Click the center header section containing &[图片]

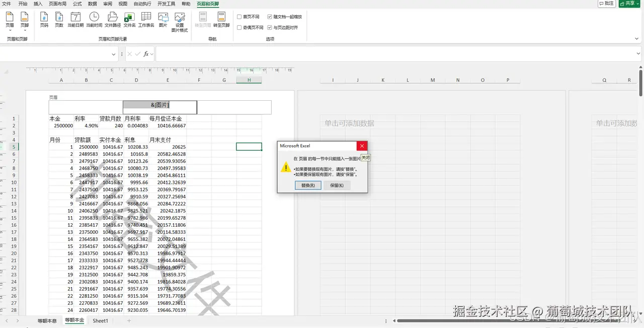point(160,107)
